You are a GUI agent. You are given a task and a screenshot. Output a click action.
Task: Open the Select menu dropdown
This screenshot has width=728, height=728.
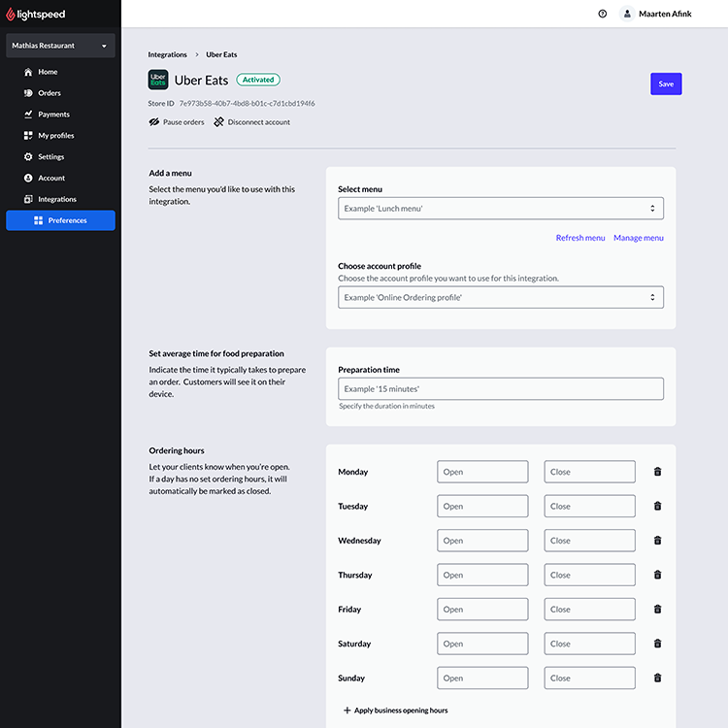pos(500,209)
